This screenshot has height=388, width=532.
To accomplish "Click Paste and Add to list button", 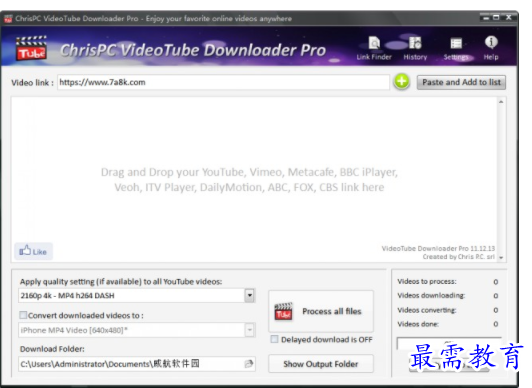I will (461, 82).
